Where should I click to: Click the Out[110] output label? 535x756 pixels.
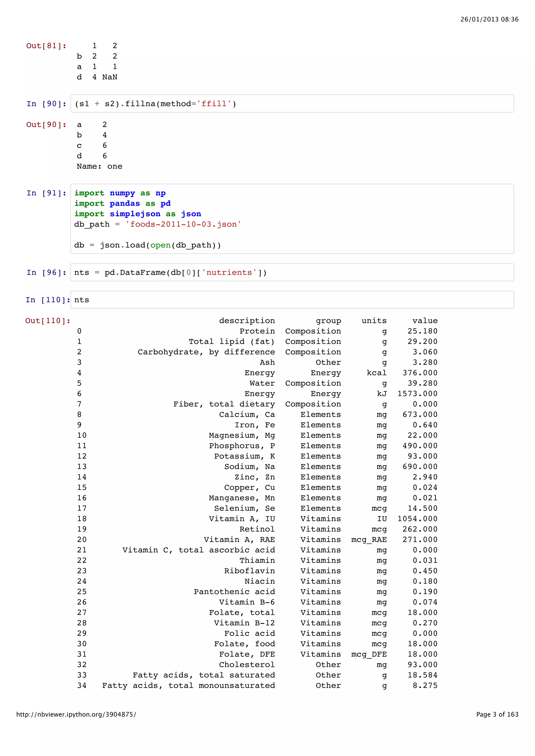pos(48,321)
